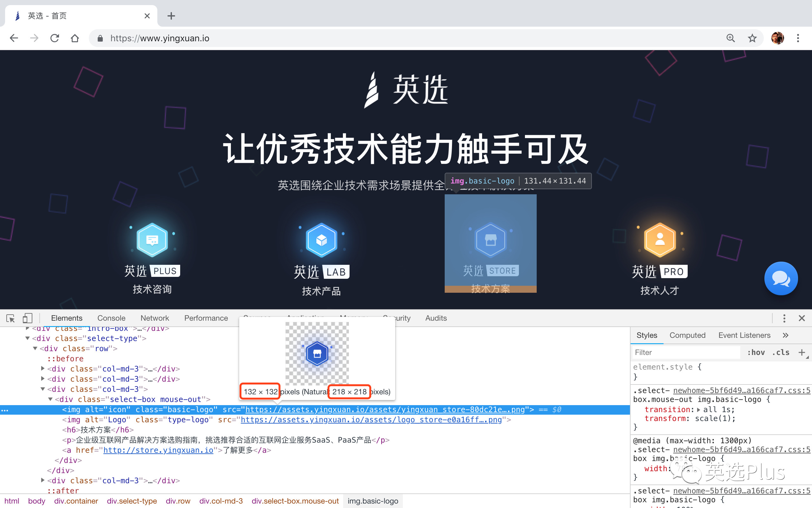
Task: Add a new style rule with plus
Action: 802,352
